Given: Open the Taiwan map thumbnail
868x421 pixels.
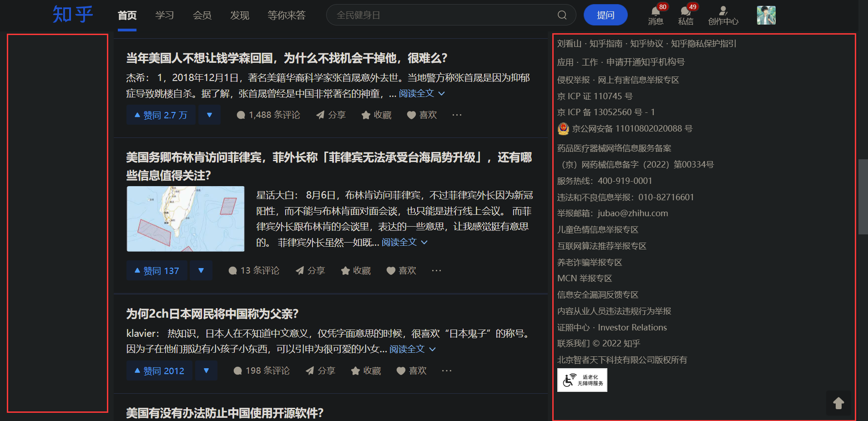Looking at the screenshot, I should click(x=186, y=219).
